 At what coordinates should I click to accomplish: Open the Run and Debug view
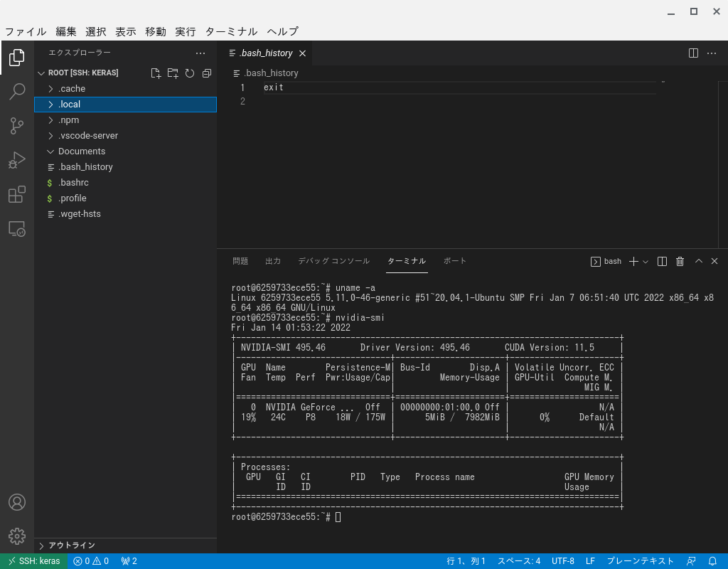pyautogui.click(x=17, y=159)
